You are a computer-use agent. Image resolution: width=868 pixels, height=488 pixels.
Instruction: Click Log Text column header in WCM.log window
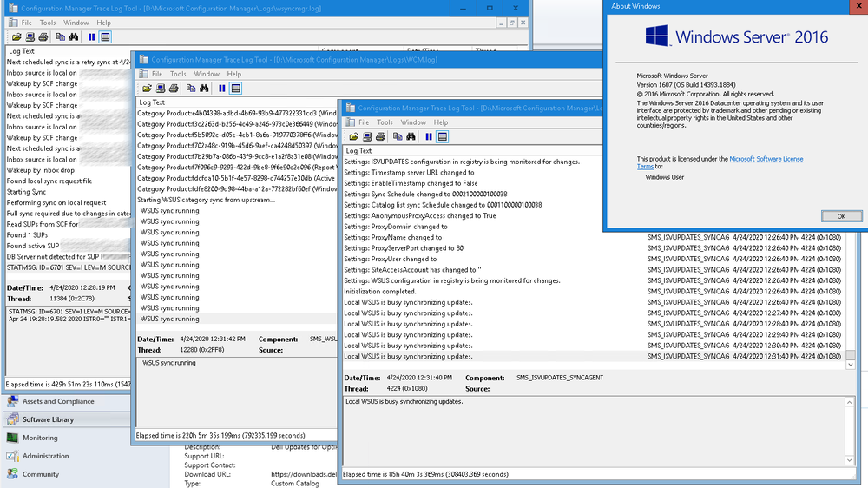tap(237, 102)
